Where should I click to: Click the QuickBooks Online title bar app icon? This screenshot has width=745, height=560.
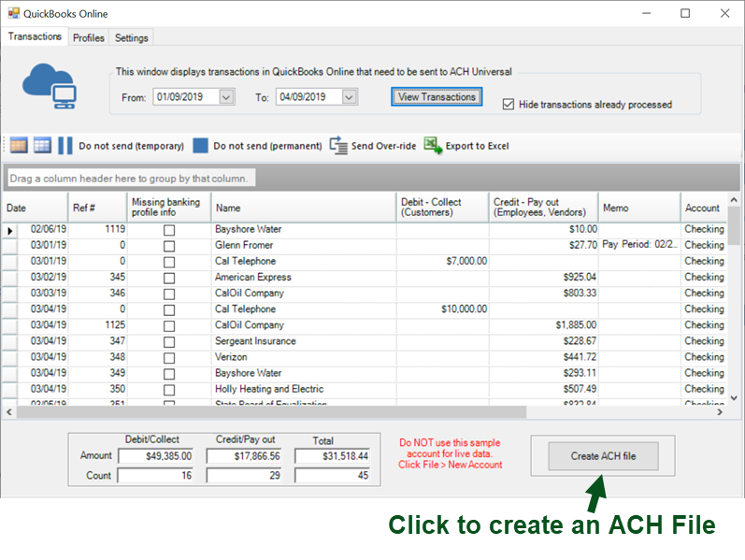pyautogui.click(x=13, y=13)
